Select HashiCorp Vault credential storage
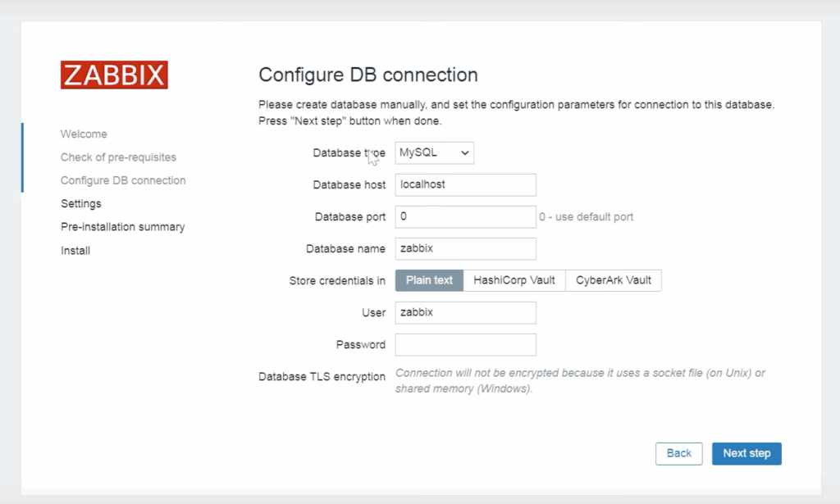 pos(514,280)
